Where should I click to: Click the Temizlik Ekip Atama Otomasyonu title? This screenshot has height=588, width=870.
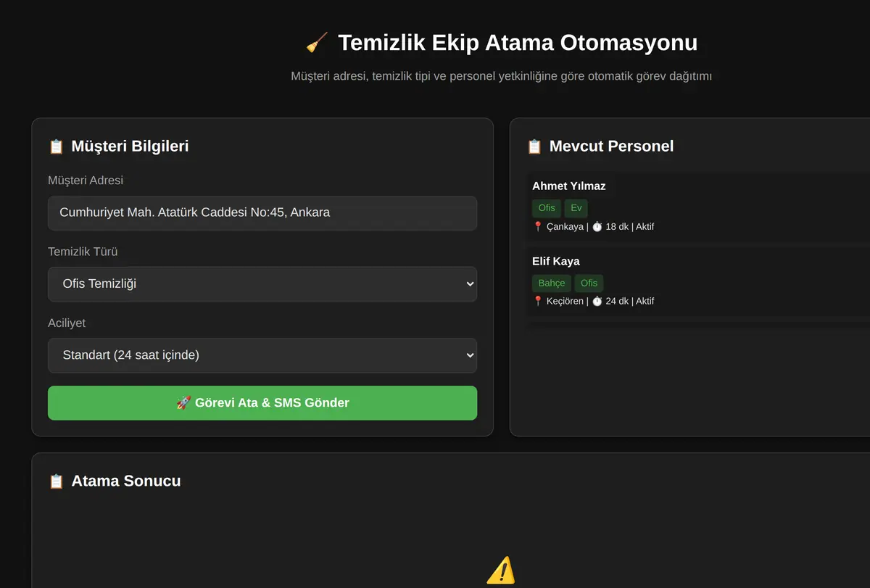518,43
